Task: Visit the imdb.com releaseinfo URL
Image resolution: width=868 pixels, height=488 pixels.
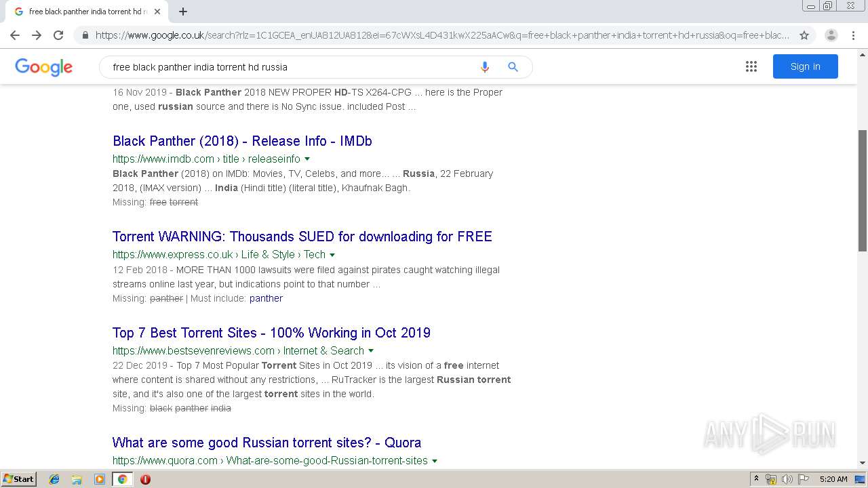Action: [206, 159]
